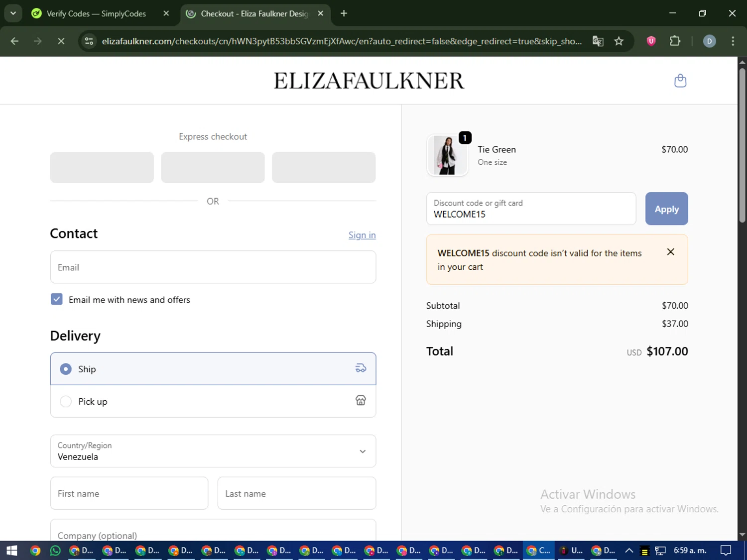Click the taskbar clock 6:59 a. m.
Screen dimensions: 747x560
(x=690, y=551)
